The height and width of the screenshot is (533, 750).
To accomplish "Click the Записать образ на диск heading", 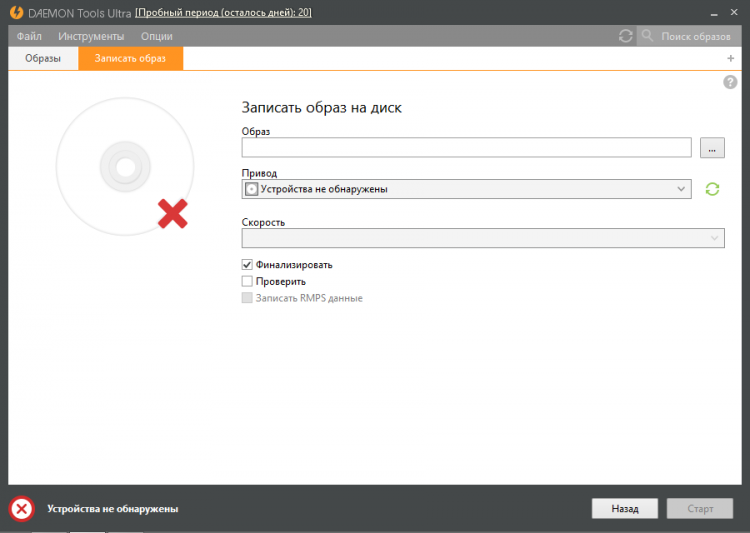I will [321, 108].
